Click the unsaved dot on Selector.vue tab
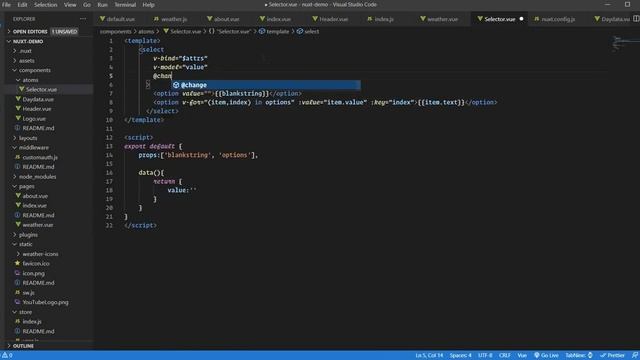Screen dimensions: 640x360 pos(521,19)
